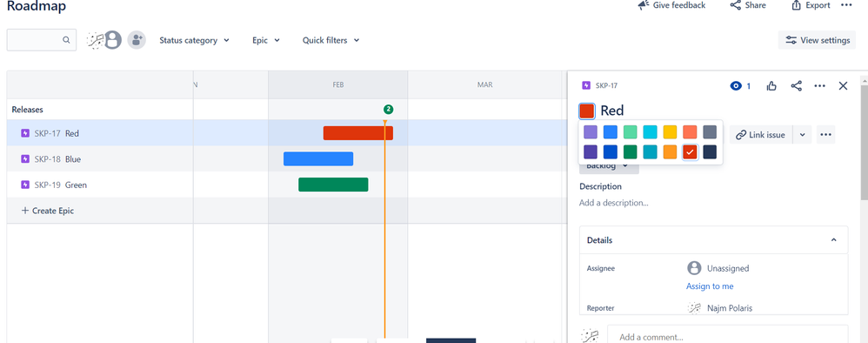
Task: Pick the yellow color swatch
Action: click(x=670, y=131)
